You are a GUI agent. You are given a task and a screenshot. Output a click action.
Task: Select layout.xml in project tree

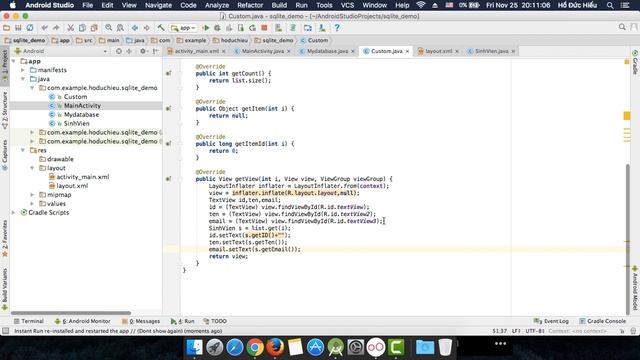pos(72,186)
